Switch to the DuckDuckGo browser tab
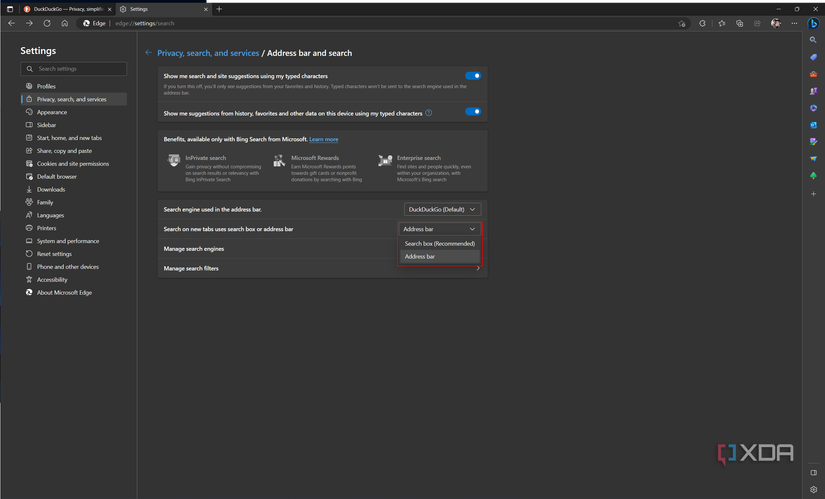The image size is (825, 499). (65, 9)
